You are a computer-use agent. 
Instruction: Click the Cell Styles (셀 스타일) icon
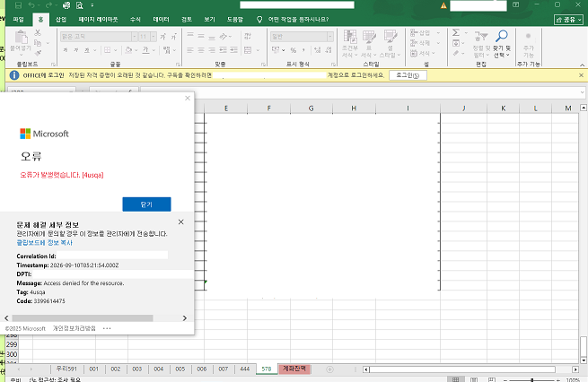(390, 37)
